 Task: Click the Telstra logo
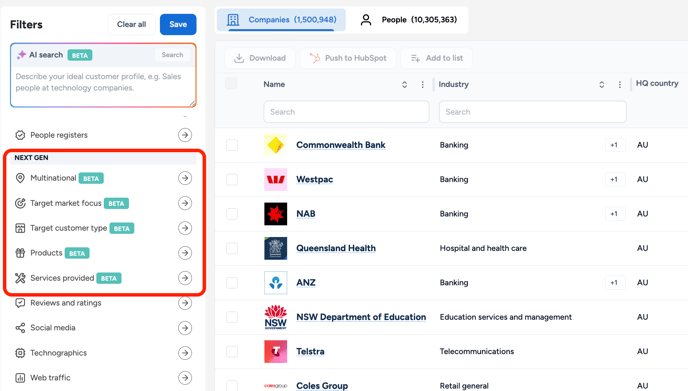(x=276, y=352)
